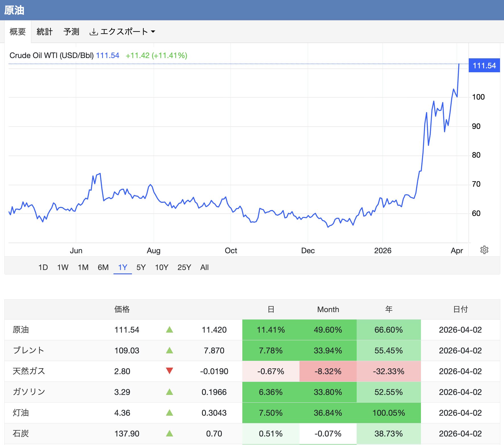This screenshot has height=445, width=504.
Task: Select the 1D time range
Action: tap(43, 267)
